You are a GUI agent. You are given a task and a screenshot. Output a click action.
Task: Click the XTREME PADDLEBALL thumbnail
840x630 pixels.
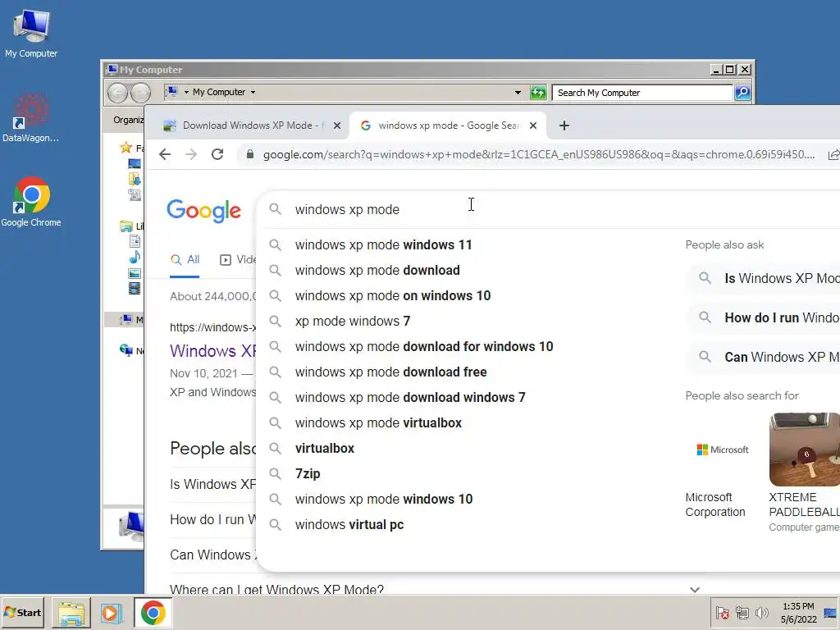(805, 450)
